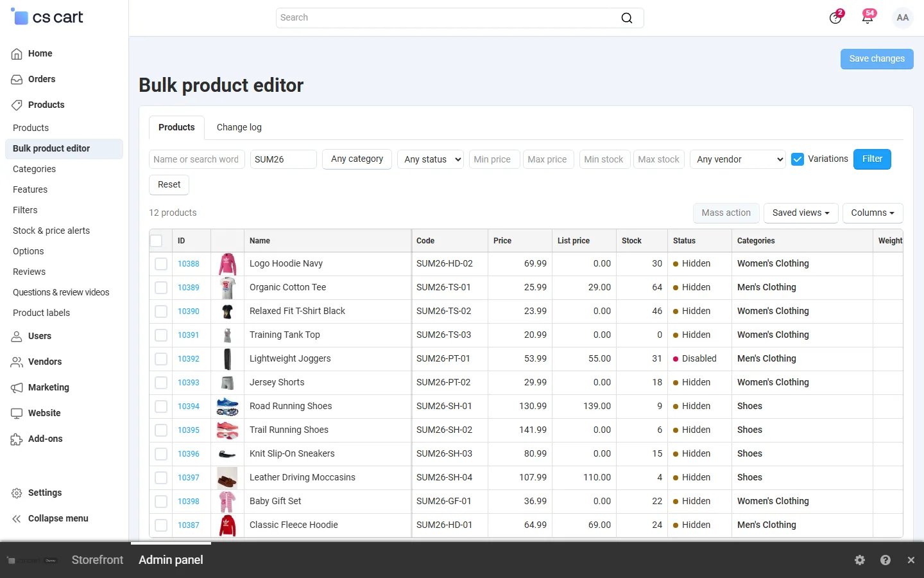Click the Add-ons puzzle icon
924x578 pixels.
click(x=17, y=439)
